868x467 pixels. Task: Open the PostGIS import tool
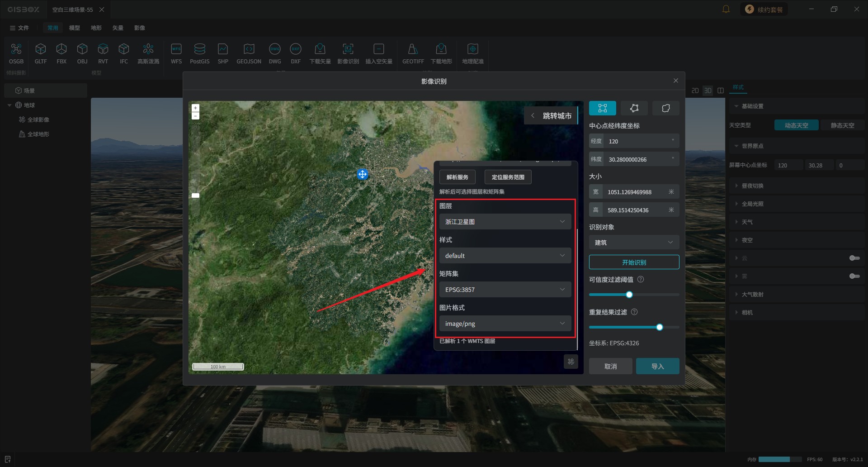[x=199, y=54]
